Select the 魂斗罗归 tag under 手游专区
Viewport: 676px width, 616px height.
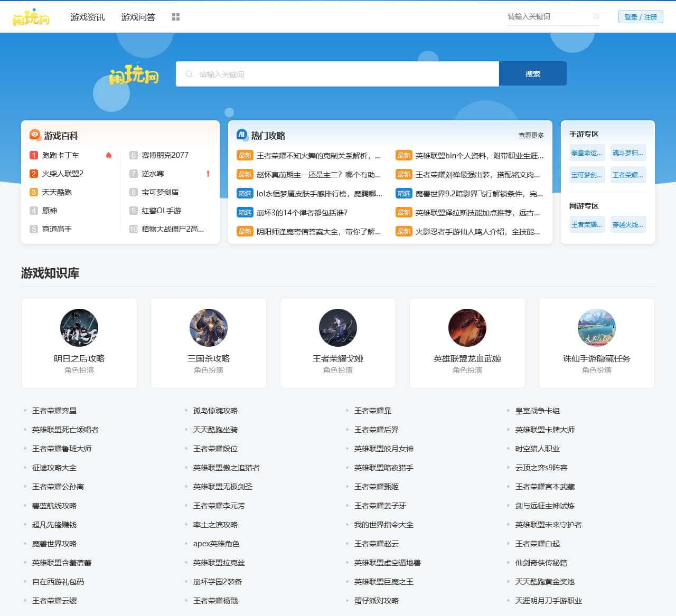pos(628,153)
